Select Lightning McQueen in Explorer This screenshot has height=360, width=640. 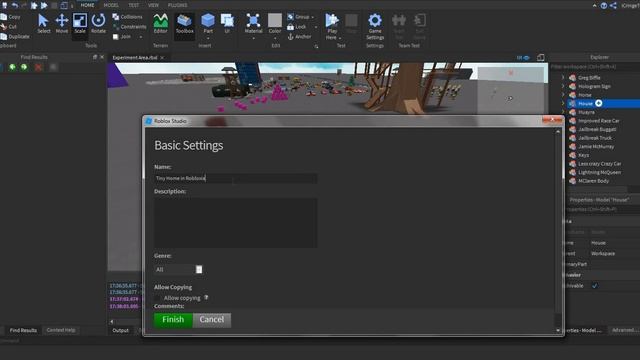(x=599, y=172)
